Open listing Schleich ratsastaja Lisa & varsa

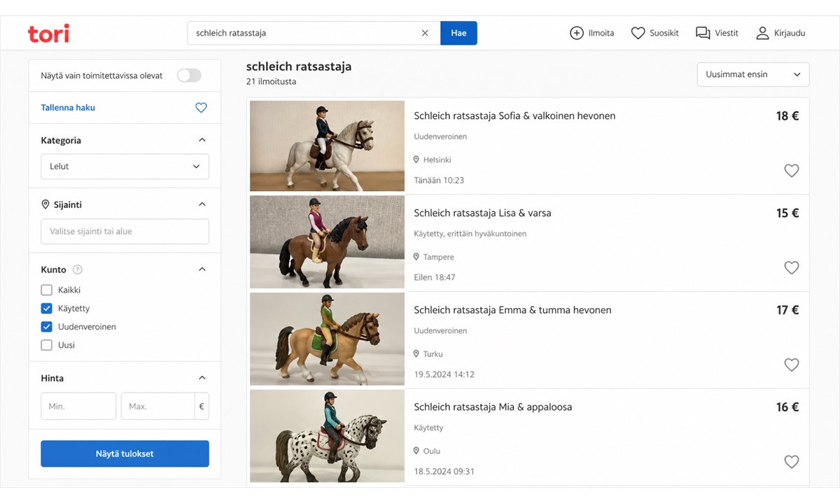click(x=482, y=213)
